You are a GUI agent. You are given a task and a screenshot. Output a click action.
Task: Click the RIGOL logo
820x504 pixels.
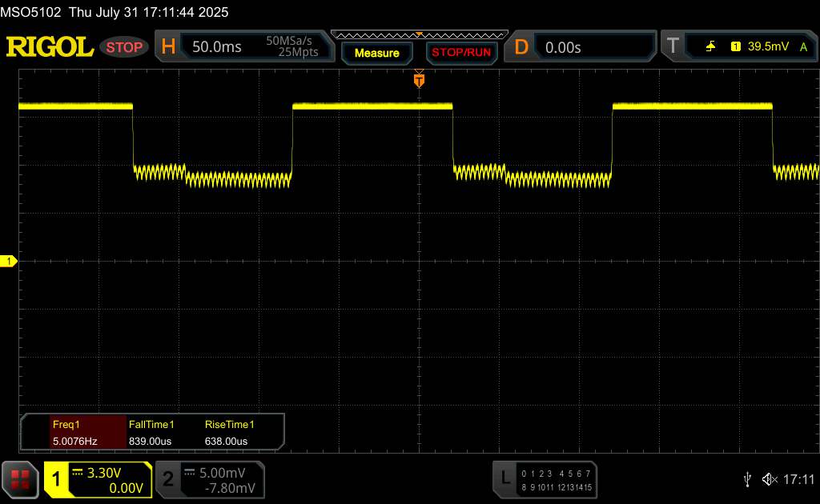[x=50, y=47]
